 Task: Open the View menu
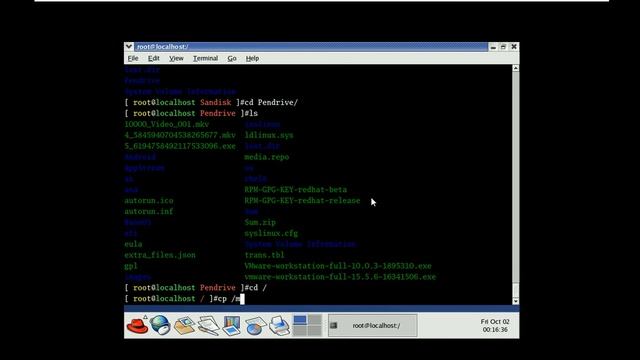[x=176, y=58]
